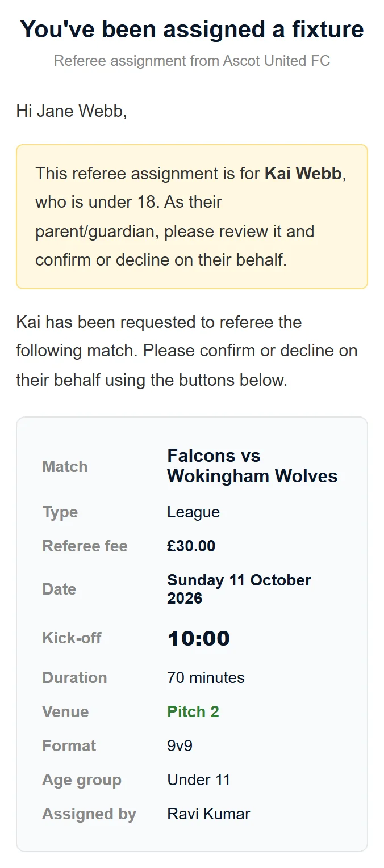The height and width of the screenshot is (868, 384).
Task: Click the 'Falcons vs Wokingham Wolves' match title
Action: tap(252, 466)
